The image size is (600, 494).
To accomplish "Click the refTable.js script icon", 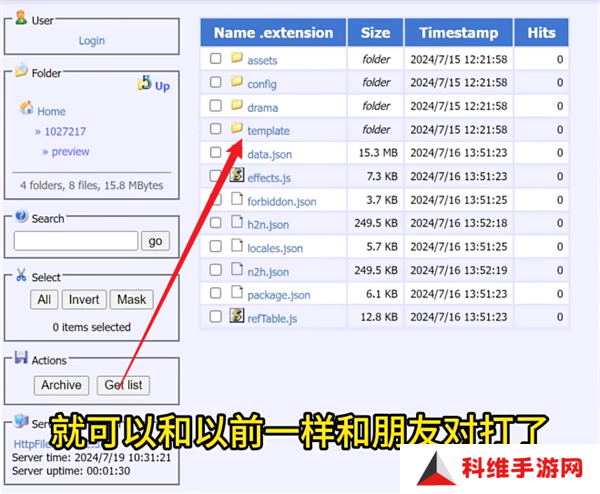I will pyautogui.click(x=237, y=315).
